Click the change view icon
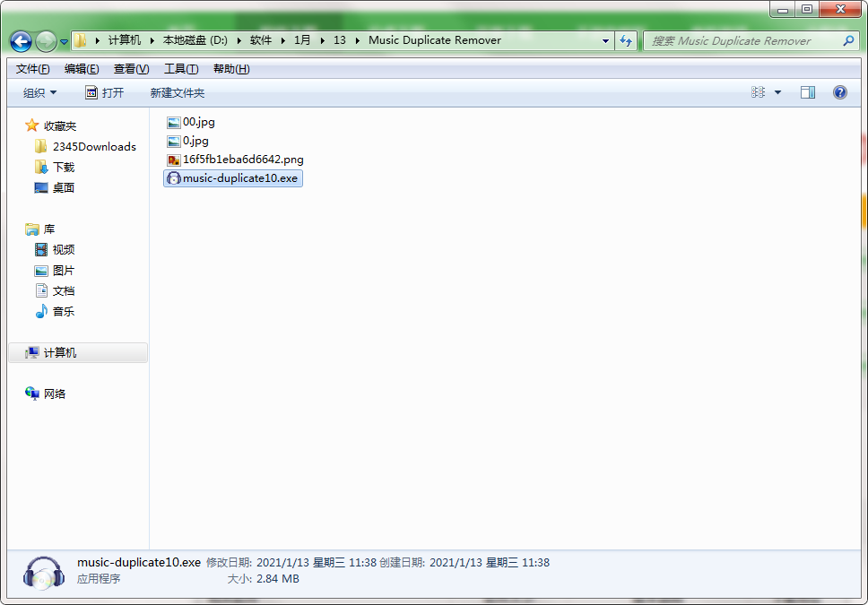Screen dimensions: 868x605 [759, 92]
